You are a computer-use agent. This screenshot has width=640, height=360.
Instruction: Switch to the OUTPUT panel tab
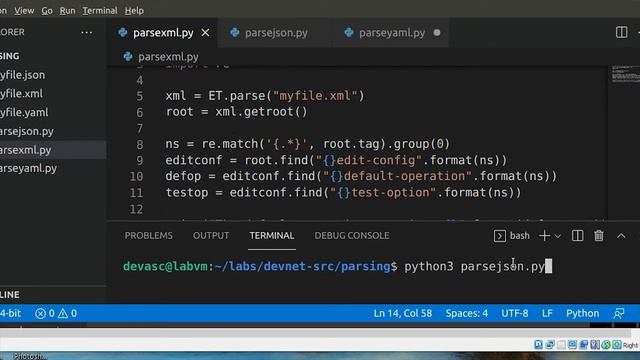click(x=211, y=236)
